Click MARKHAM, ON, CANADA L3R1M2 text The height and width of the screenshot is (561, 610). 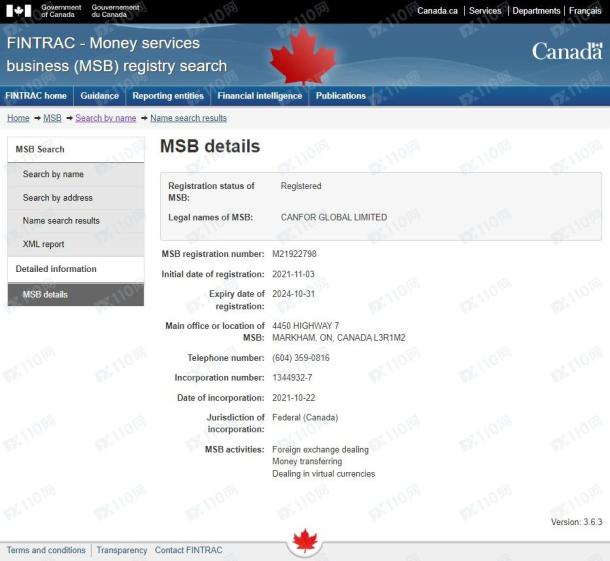click(x=338, y=338)
